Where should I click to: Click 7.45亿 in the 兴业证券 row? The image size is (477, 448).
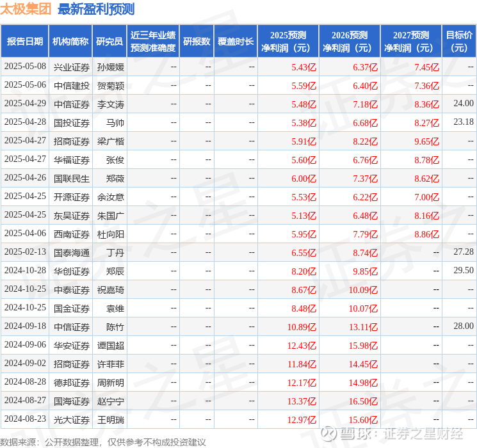(x=426, y=67)
